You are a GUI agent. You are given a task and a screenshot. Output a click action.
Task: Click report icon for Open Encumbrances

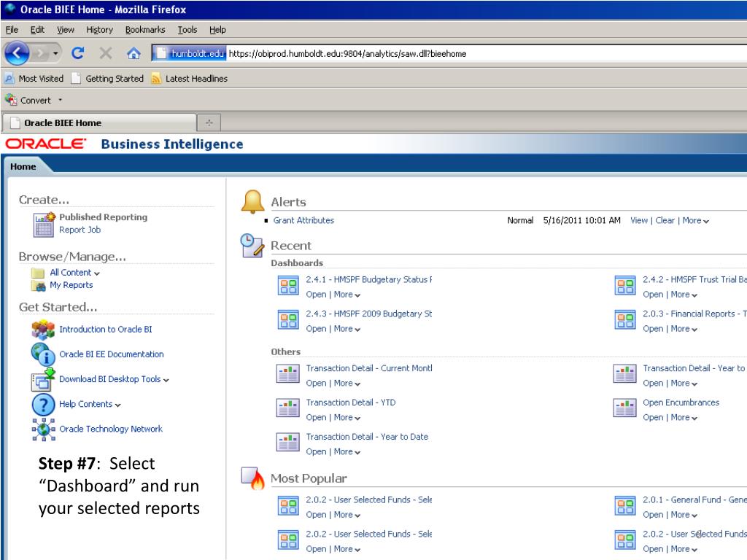[625, 408]
